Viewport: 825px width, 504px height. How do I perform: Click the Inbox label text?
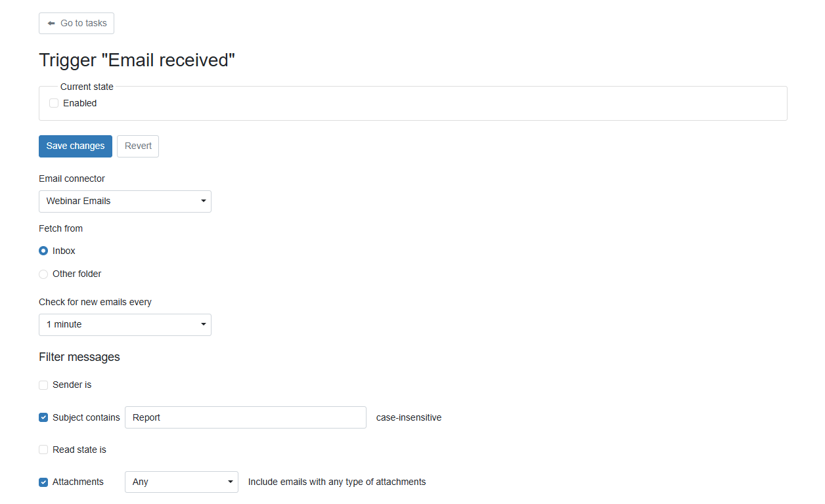[64, 251]
